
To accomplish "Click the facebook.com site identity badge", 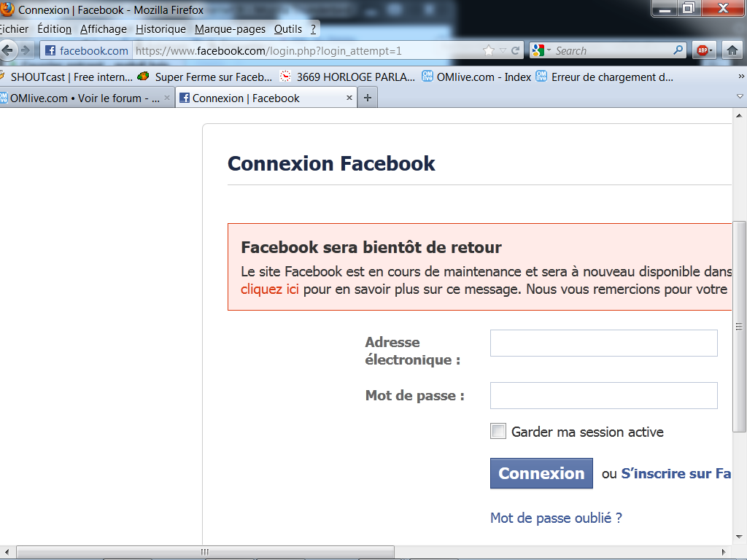I will pos(86,50).
